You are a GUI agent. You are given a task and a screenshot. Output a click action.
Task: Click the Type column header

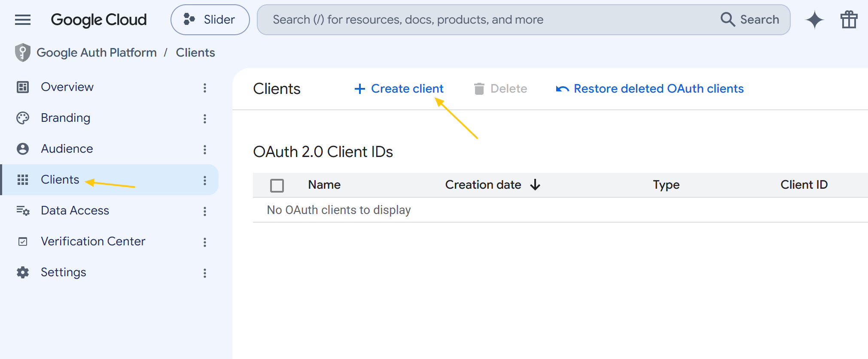click(666, 185)
